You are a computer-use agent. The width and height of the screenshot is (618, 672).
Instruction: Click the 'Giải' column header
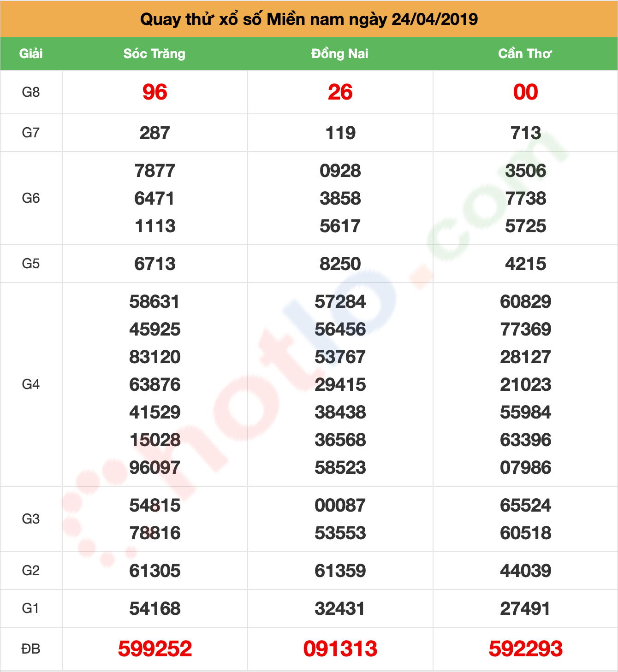31,53
